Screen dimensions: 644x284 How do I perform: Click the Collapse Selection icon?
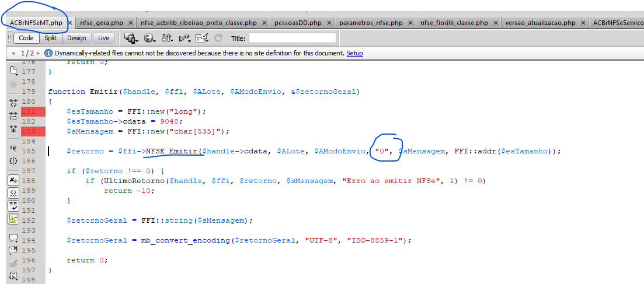click(13, 116)
